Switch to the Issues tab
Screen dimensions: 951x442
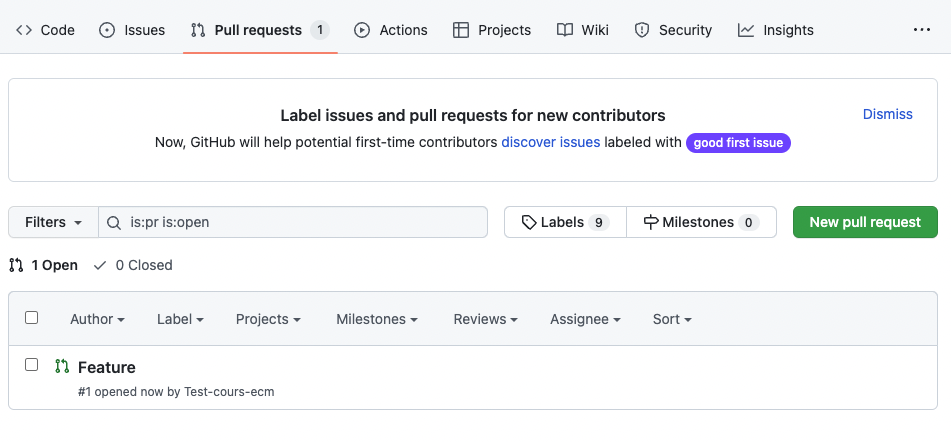coord(132,30)
